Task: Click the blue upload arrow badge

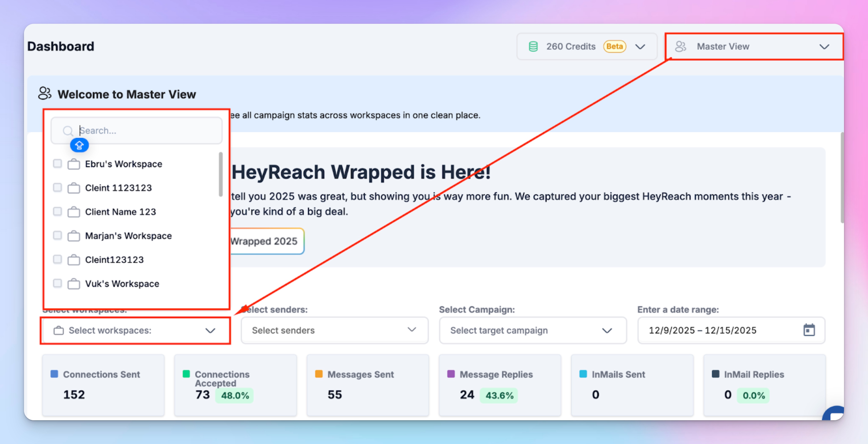Action: [79, 145]
